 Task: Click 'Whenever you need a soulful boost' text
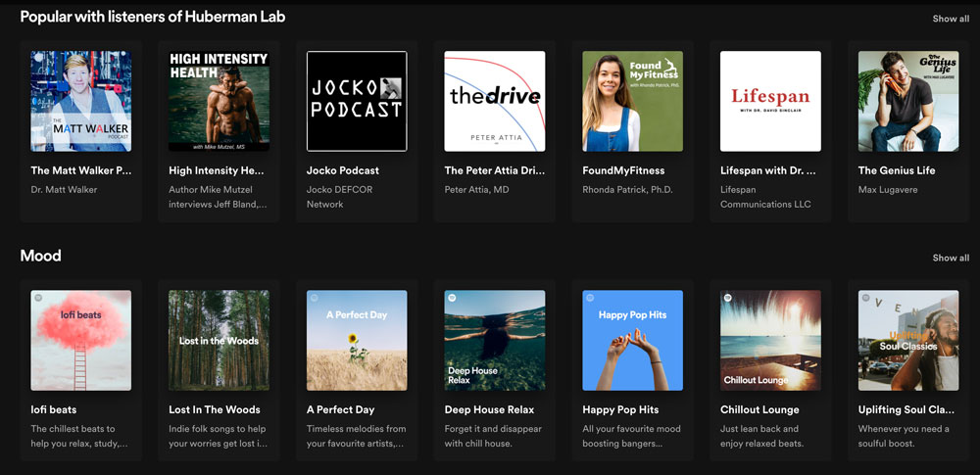[x=904, y=436]
